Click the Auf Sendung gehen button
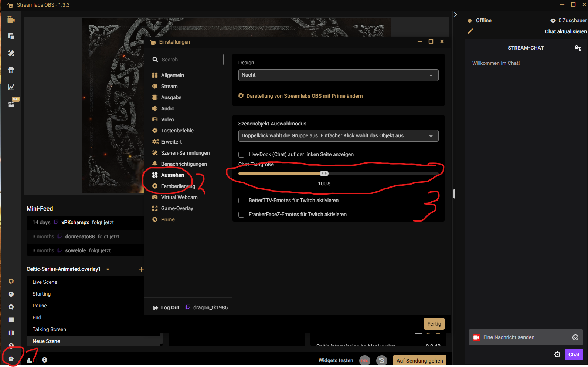The height and width of the screenshot is (367, 588). coord(419,361)
